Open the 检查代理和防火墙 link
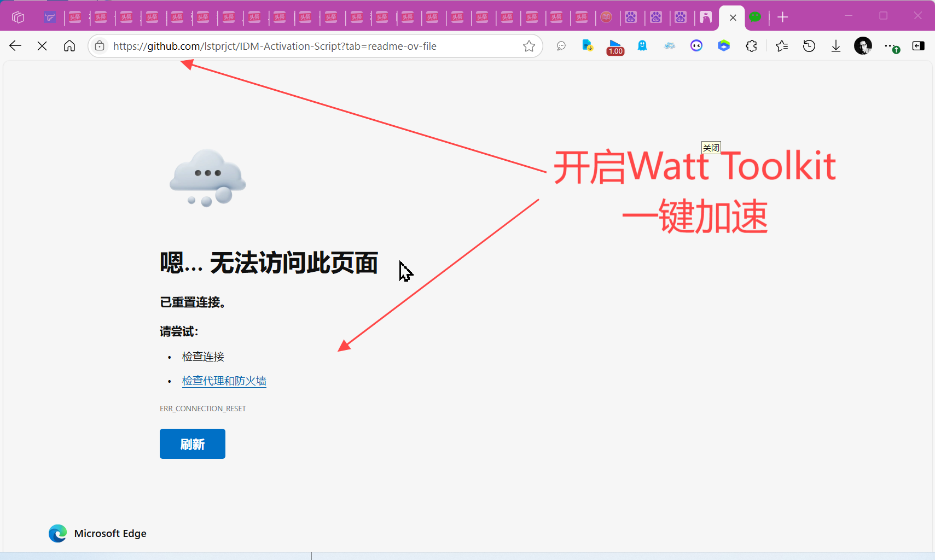Viewport: 935px width, 560px height. pyautogui.click(x=224, y=381)
